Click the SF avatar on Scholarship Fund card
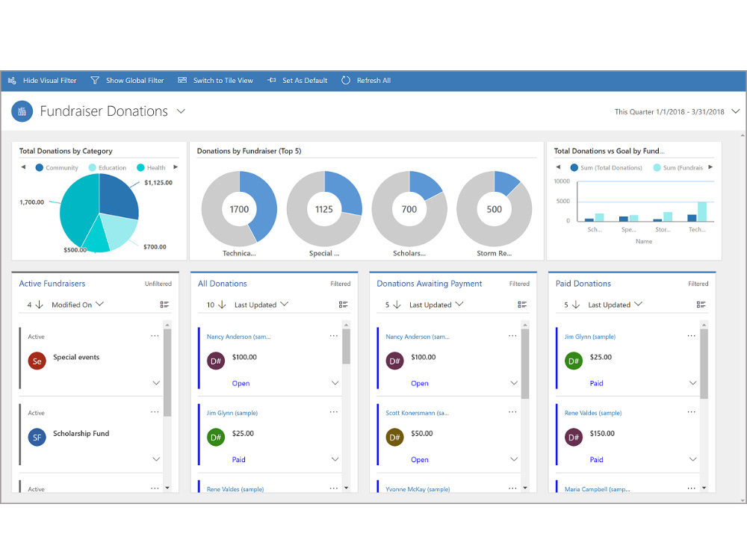 tap(37, 437)
